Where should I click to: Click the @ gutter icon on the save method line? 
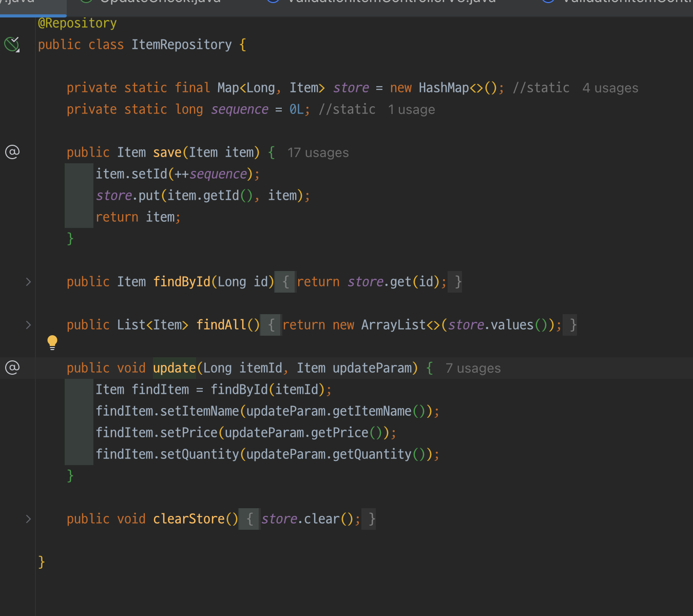(12, 152)
